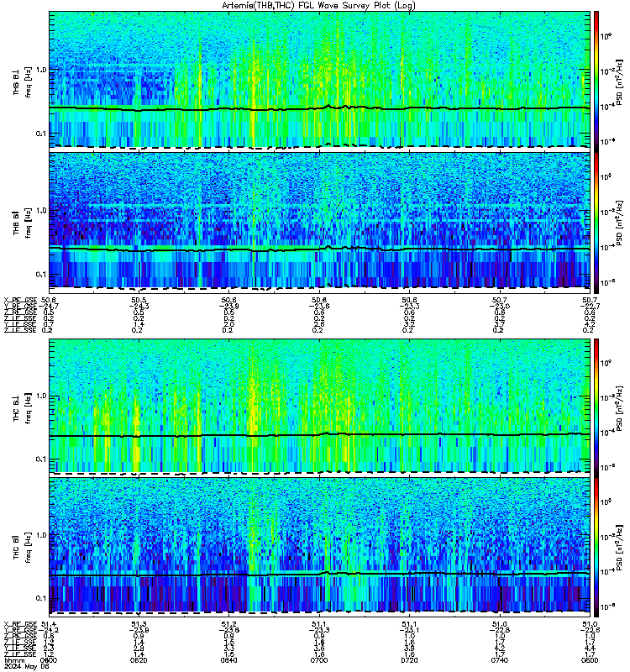Select the 'THB B⊥ freq [Hz]' axis label
The height and width of the screenshot is (672, 630).
[23, 81]
